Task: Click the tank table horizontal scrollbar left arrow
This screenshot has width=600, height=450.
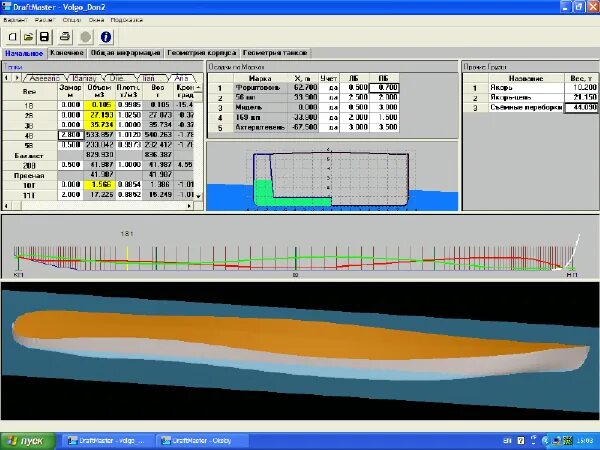Action: coord(7,206)
